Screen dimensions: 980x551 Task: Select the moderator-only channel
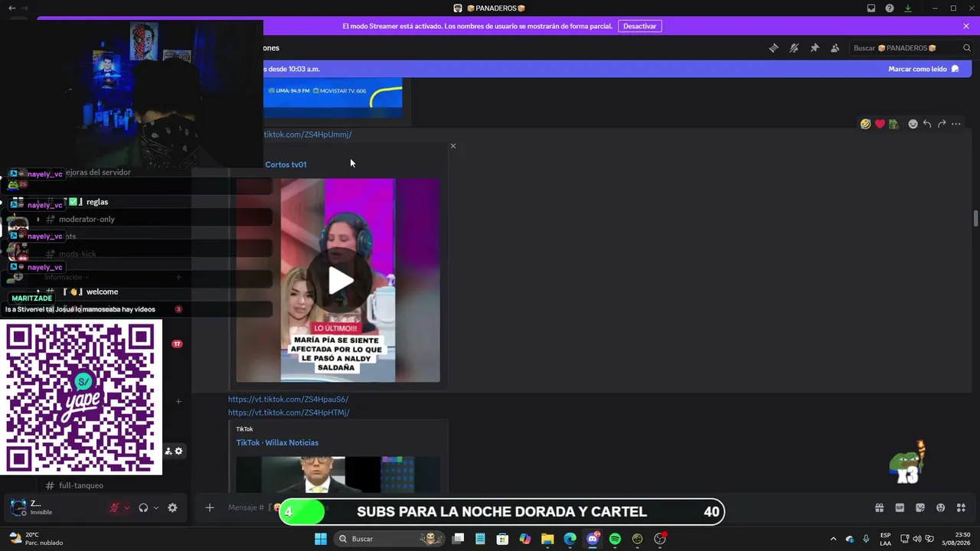pos(87,220)
